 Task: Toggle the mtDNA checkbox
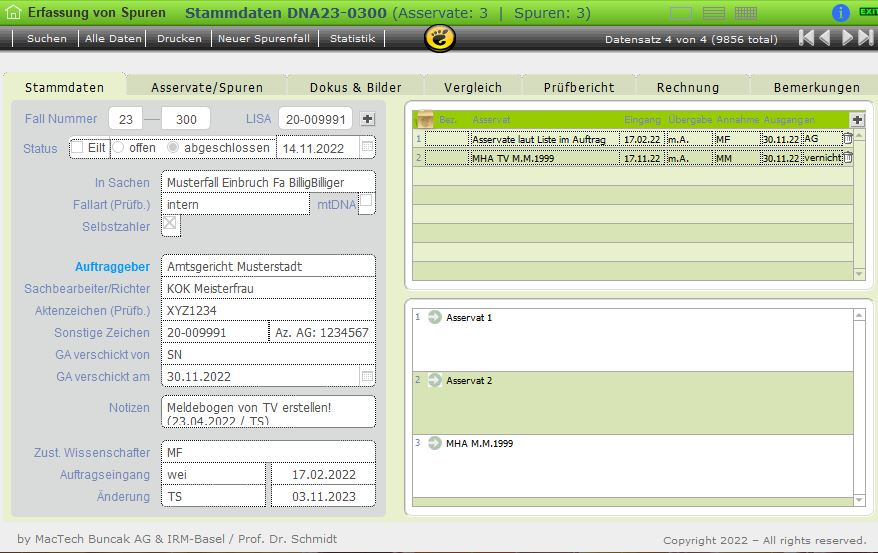[x=366, y=200]
